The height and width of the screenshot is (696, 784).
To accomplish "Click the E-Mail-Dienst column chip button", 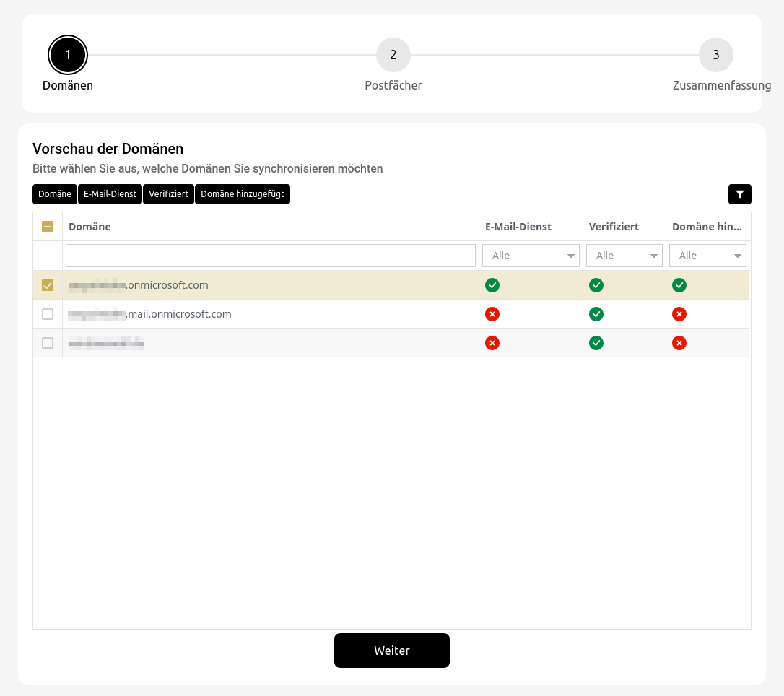I will [x=110, y=194].
